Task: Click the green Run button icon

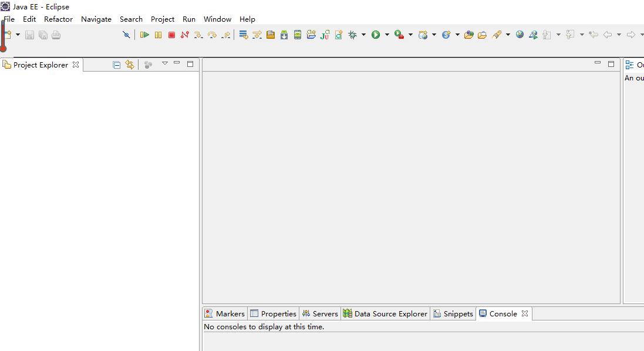Action: click(376, 35)
